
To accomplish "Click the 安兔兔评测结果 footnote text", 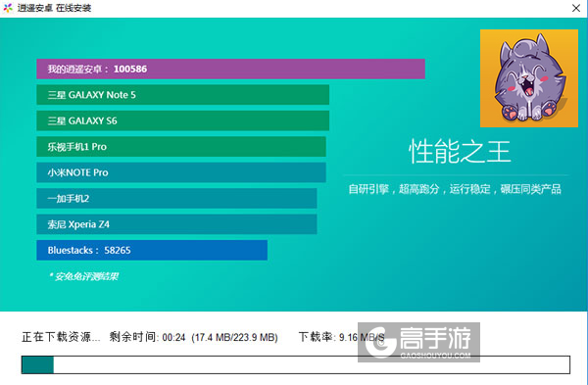I will [x=83, y=276].
